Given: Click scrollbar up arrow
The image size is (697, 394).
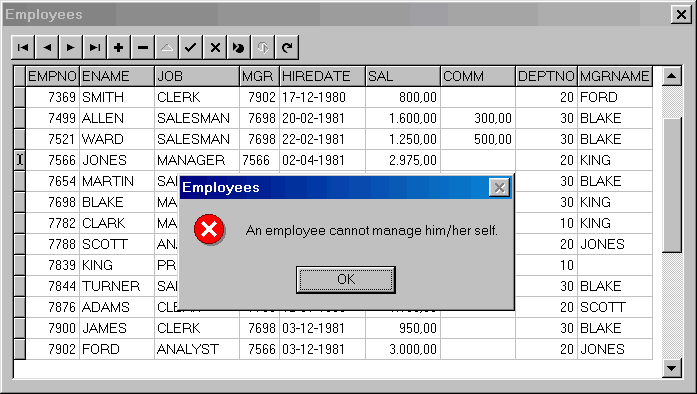Looking at the screenshot, I should [672, 76].
